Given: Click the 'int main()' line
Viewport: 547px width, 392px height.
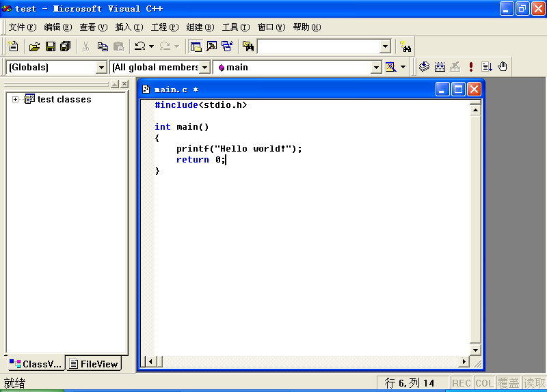Looking at the screenshot, I should coord(182,127).
